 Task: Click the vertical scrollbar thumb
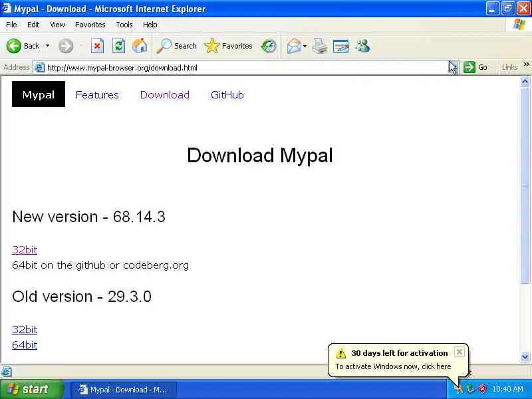click(525, 185)
